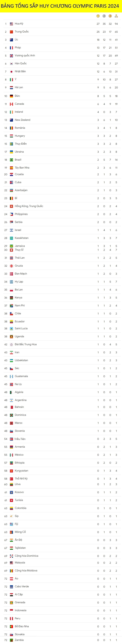Click the total medals column icon
Image resolution: width=122 pixels, height=644 pixels.
(x=116, y=16)
